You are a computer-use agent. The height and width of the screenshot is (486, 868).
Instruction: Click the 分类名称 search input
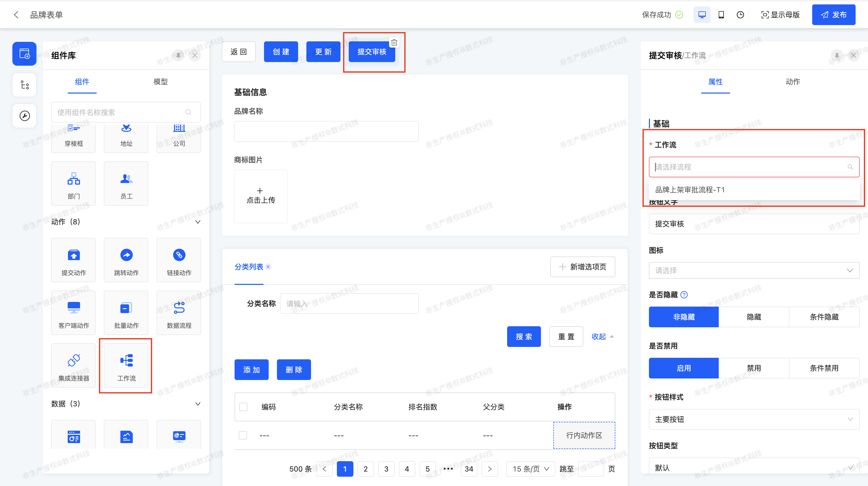350,303
